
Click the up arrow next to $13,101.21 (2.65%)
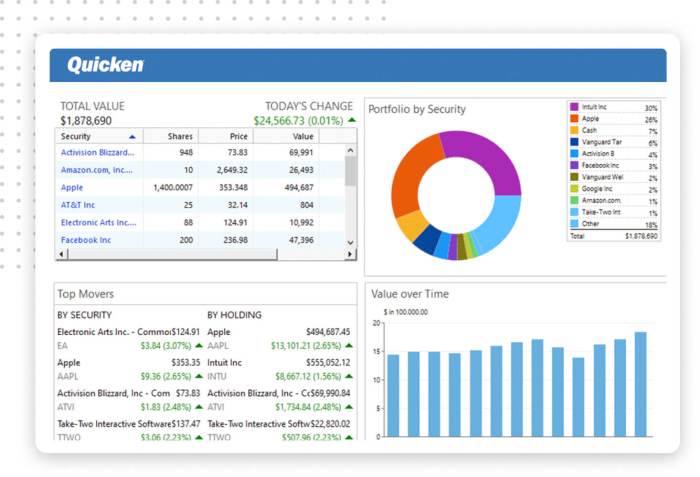pos(349,345)
